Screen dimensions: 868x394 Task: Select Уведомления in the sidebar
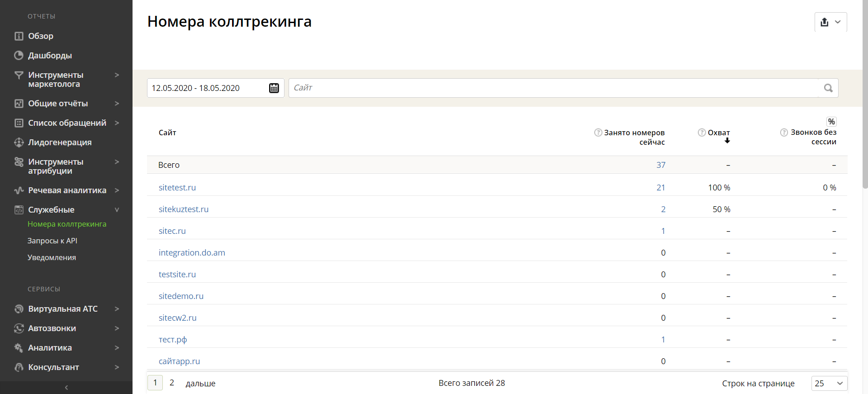[x=52, y=257]
